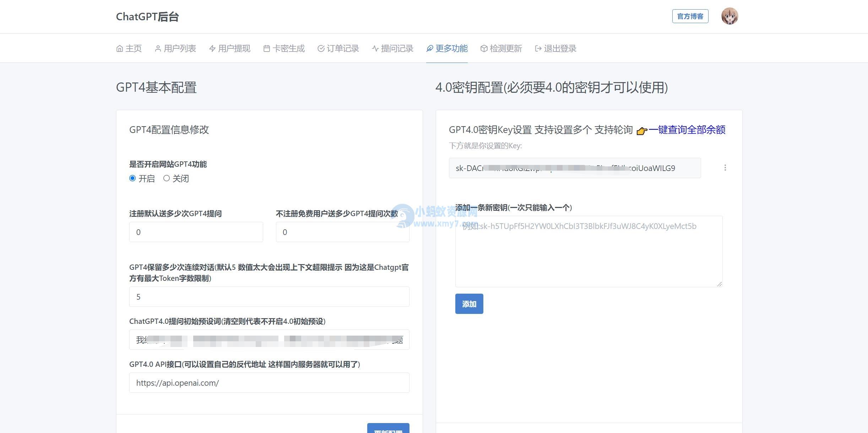Image resolution: width=868 pixels, height=433 pixels.
Task: Open the 主页 home tab
Action: (x=129, y=48)
